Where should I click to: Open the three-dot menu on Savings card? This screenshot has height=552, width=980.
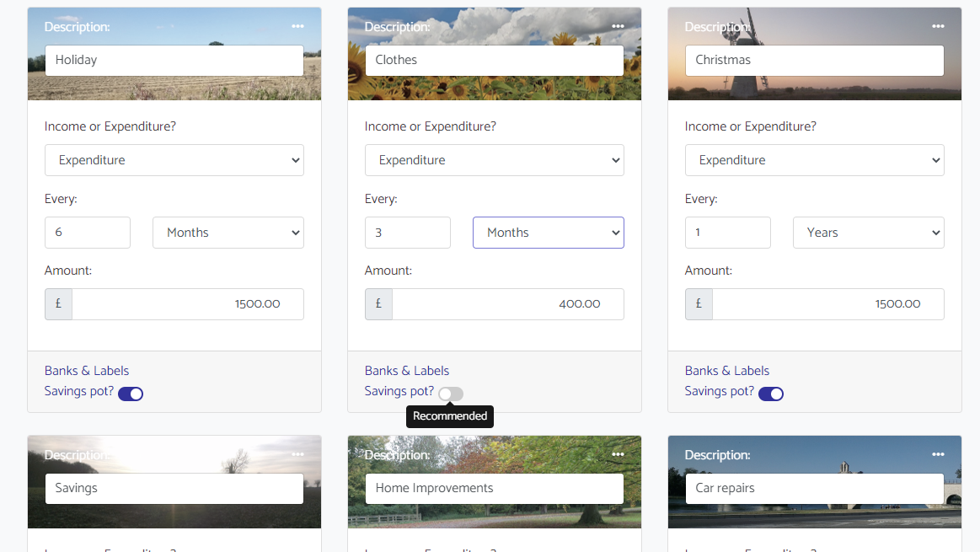297,454
